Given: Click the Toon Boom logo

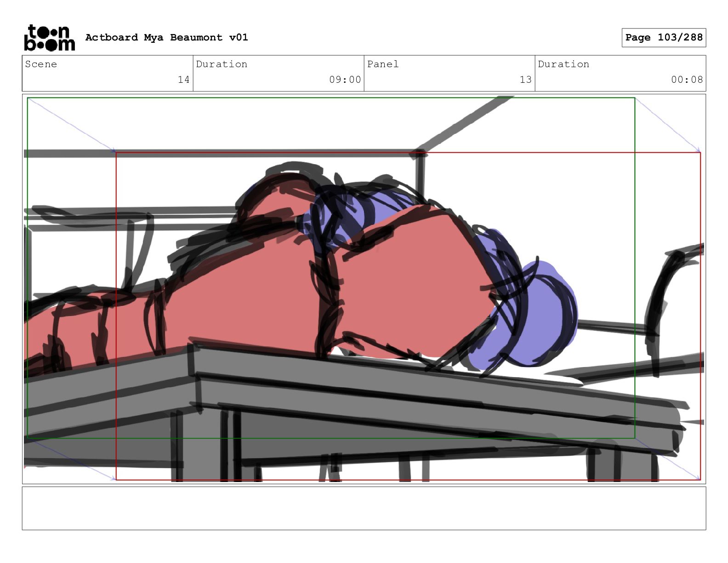Looking at the screenshot, I should [49, 38].
